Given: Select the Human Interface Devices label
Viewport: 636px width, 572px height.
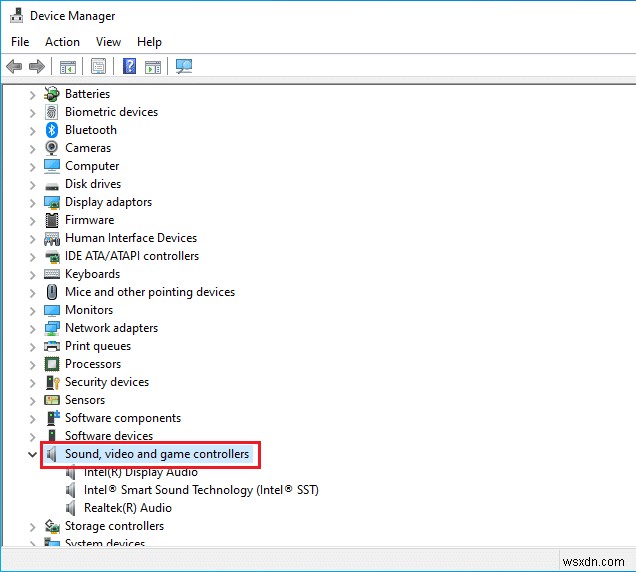Looking at the screenshot, I should coord(131,238).
